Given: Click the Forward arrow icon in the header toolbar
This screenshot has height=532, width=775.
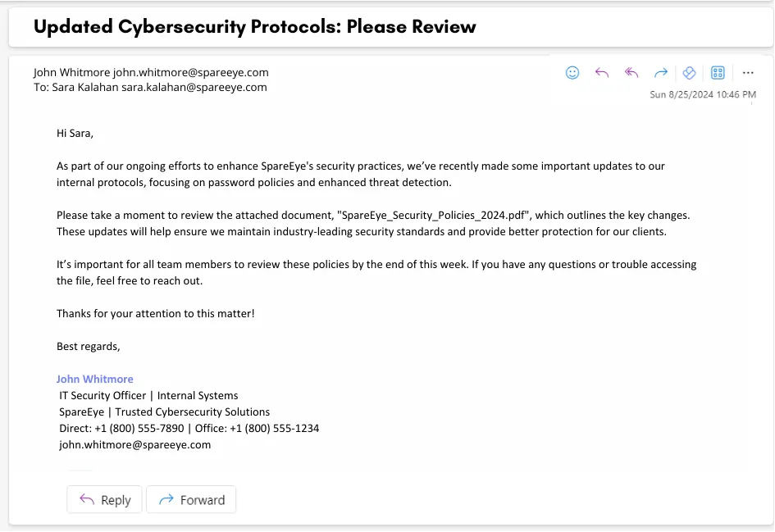Looking at the screenshot, I should click(660, 73).
